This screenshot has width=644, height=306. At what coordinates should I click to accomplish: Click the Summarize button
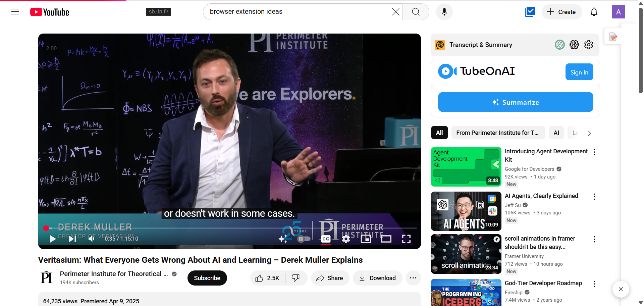click(516, 102)
